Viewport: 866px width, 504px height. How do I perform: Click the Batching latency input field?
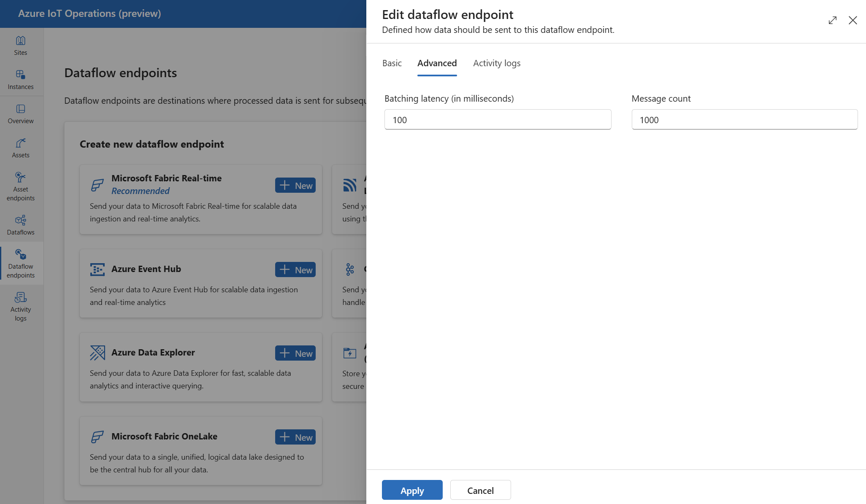498,119
